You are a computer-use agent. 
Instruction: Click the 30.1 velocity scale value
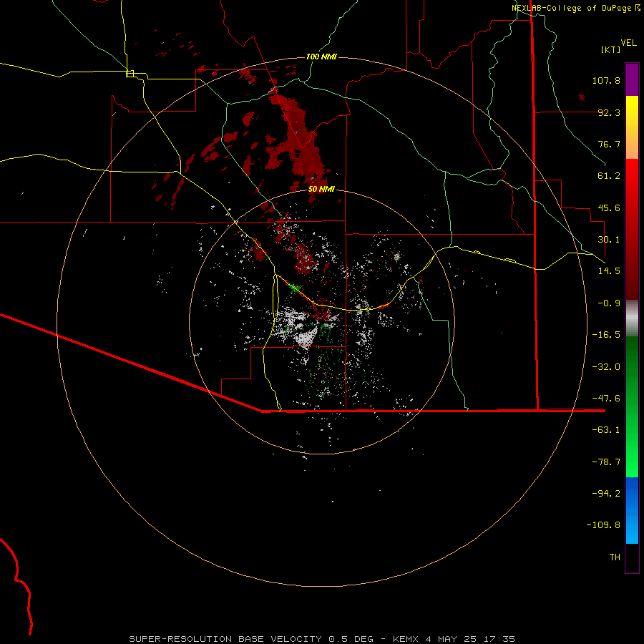[x=609, y=240]
